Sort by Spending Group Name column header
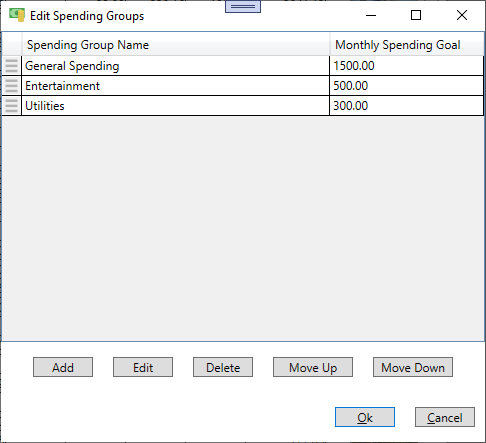The width and height of the screenshot is (486, 443). [176, 45]
